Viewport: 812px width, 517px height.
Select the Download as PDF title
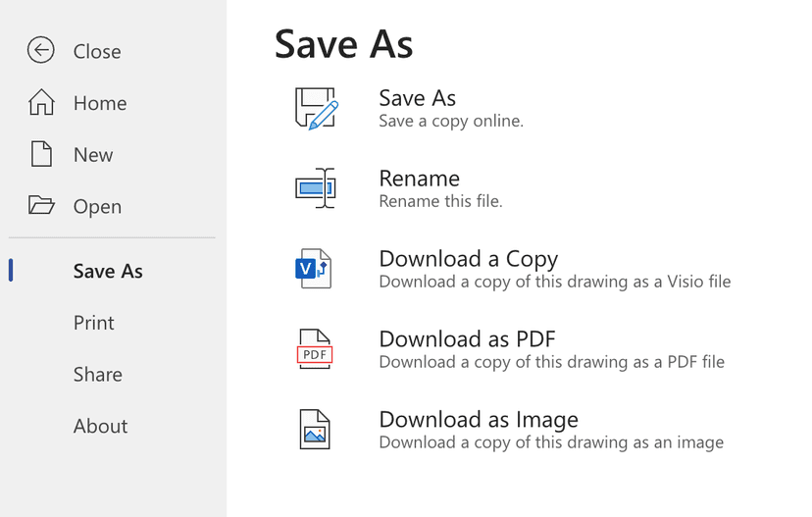[467, 339]
